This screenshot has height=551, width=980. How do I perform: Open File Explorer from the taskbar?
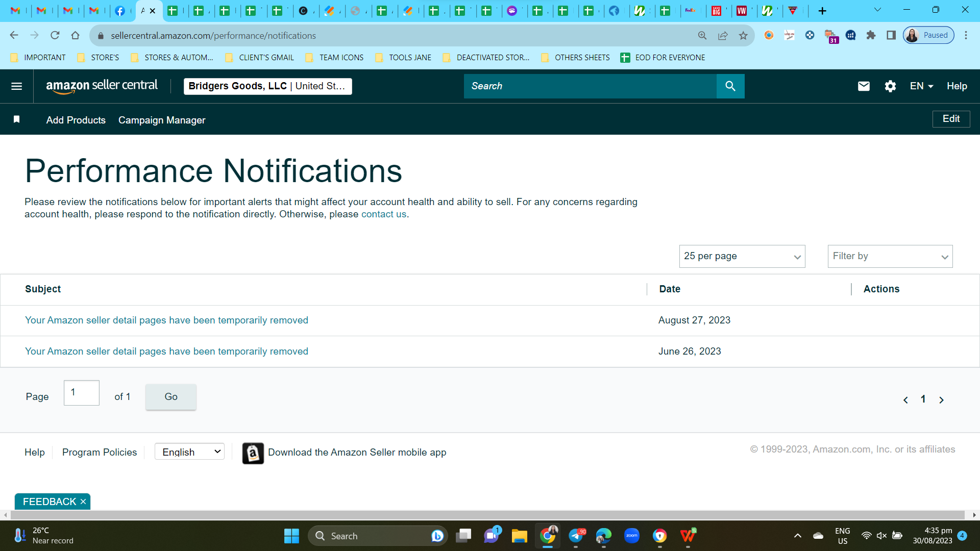[519, 536]
